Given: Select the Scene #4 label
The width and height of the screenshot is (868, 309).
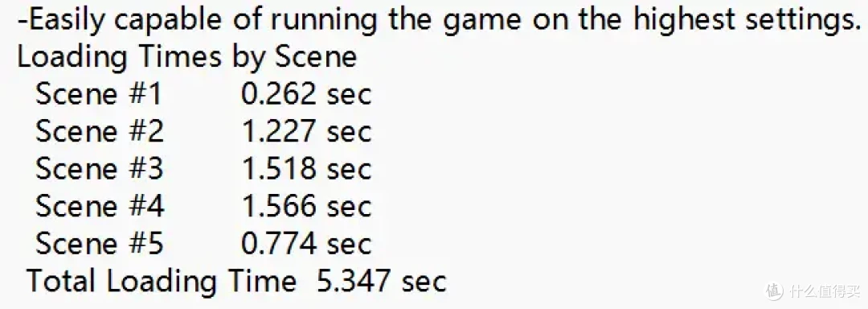Looking at the screenshot, I should click(x=100, y=206).
